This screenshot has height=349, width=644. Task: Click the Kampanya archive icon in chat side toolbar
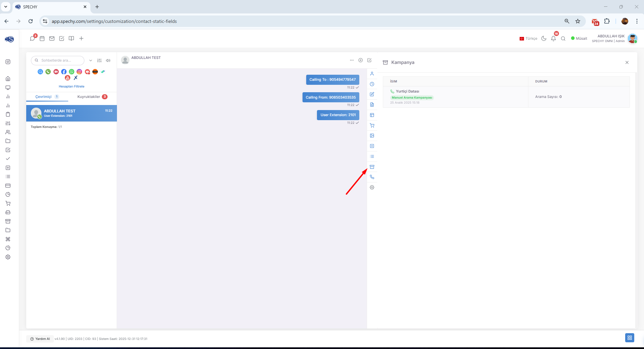tap(372, 167)
